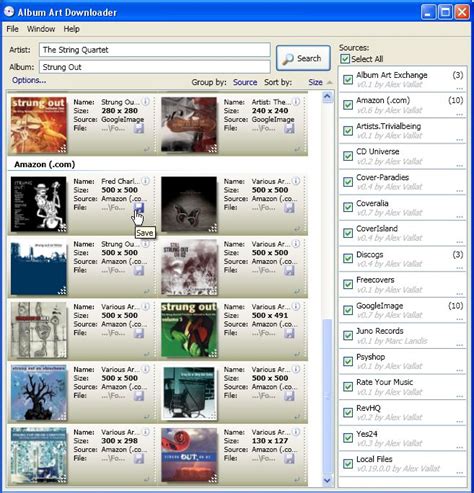Save the 130 x 127 Amazon cover
The width and height of the screenshot is (474, 493).
(x=289, y=458)
